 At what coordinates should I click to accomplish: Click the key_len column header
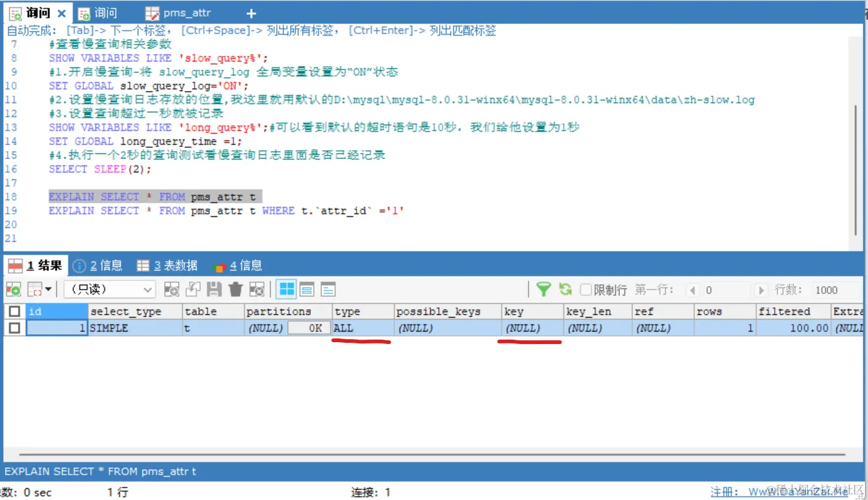(x=597, y=311)
